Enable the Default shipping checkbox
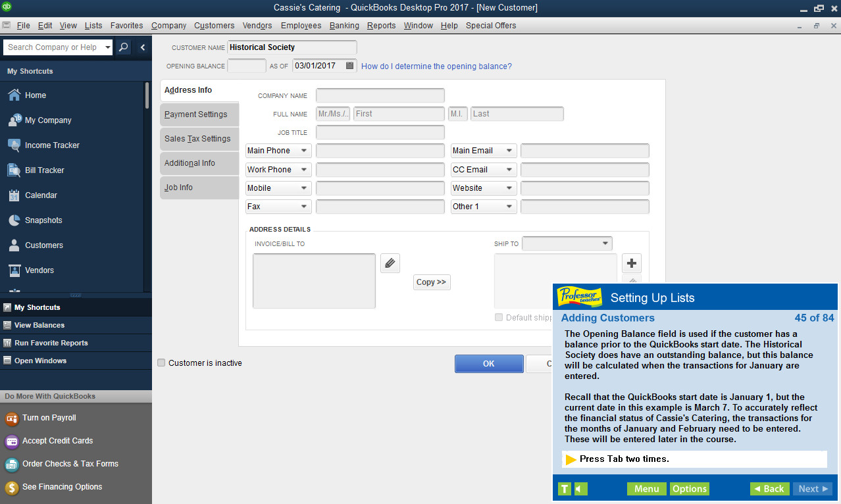 click(x=499, y=317)
